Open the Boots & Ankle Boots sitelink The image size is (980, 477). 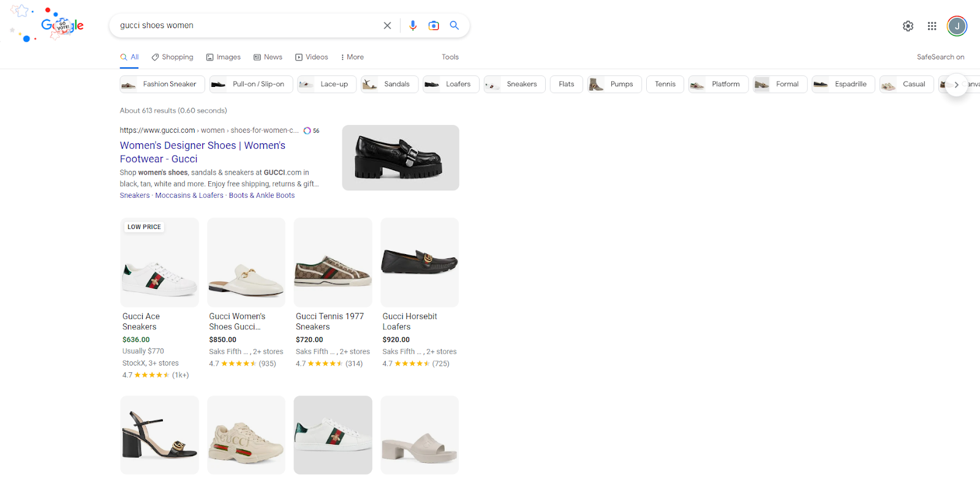pyautogui.click(x=262, y=195)
